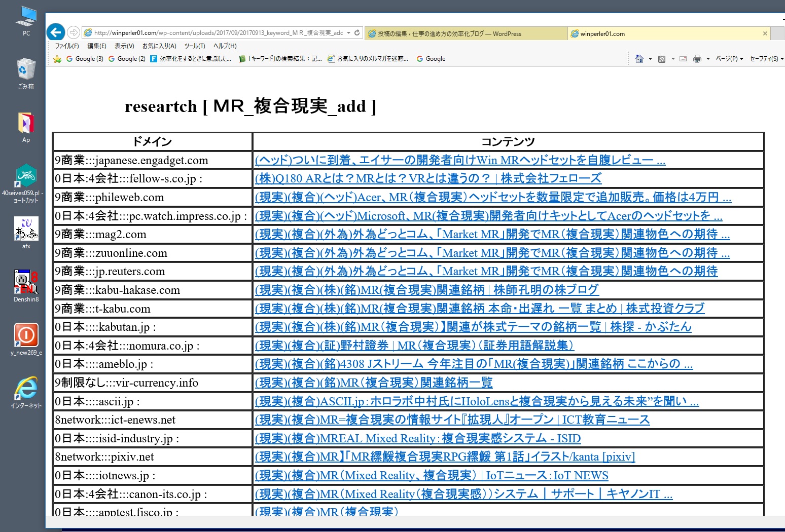Open the キヤノンIT サポート link

point(463,494)
